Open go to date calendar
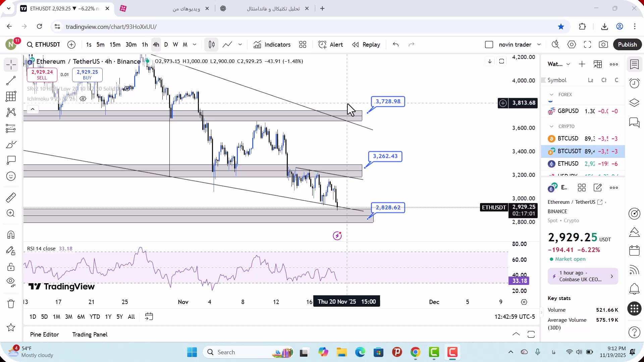This screenshot has width=644, height=362. click(149, 317)
